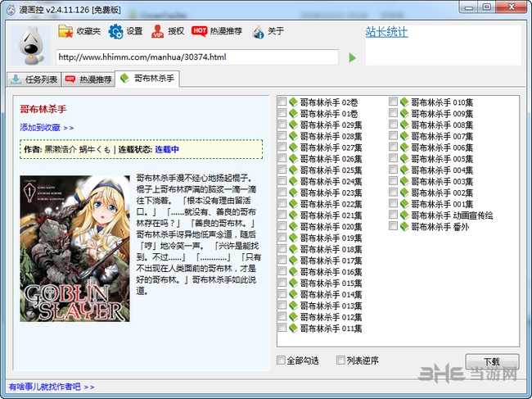This screenshot has height=399, width=532.
Task: Click the HOT icon beside 热漫推荐 in toolbar
Action: coord(199,31)
